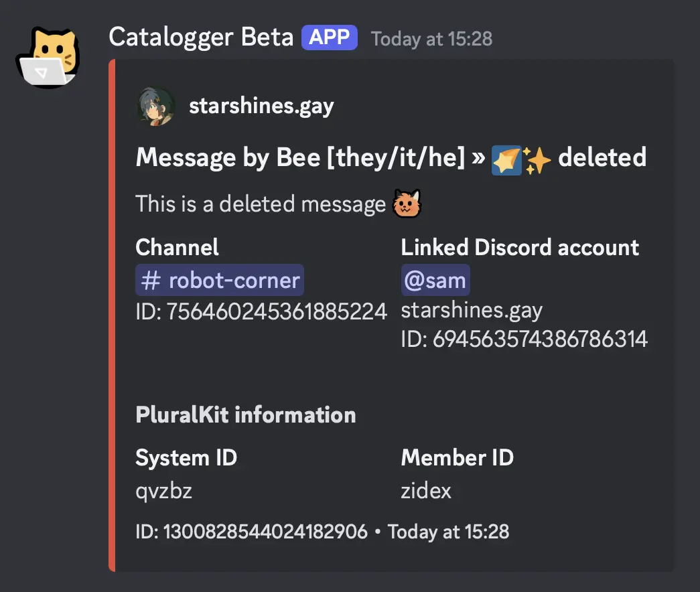Click the Member ID value zidex
The height and width of the screenshot is (592, 700).
point(426,492)
